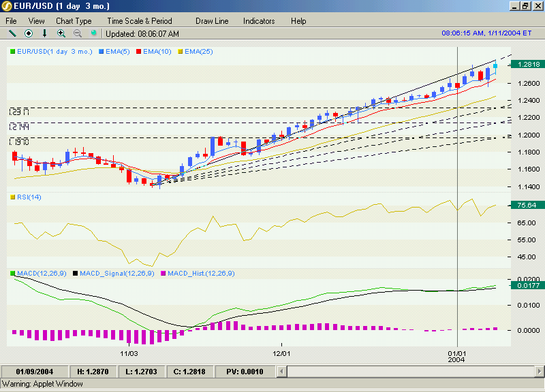Click the yellow RSI(14) legend swatch

tap(13, 197)
